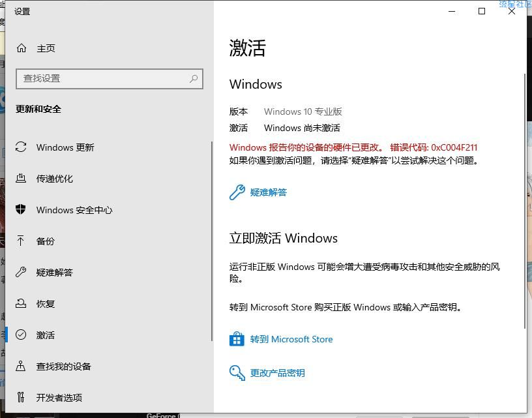Click the error code 0xC004F211 text
The height and width of the screenshot is (418, 532).
pyautogui.click(x=454, y=147)
